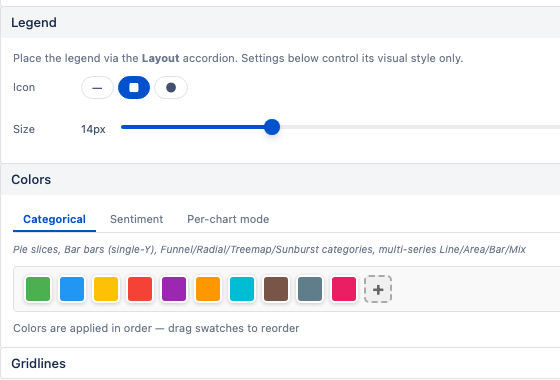Click the red color swatch
The width and height of the screenshot is (560, 380).
(140, 289)
